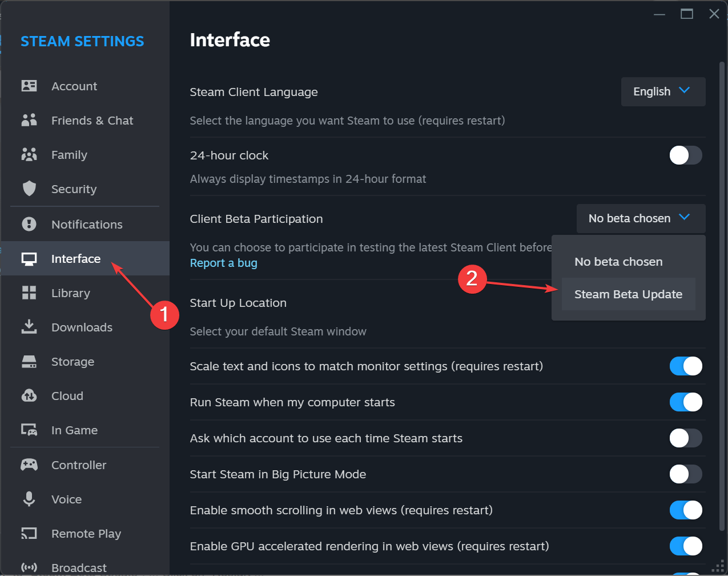Click the Report a bug link
The height and width of the screenshot is (576, 728).
pyautogui.click(x=223, y=263)
